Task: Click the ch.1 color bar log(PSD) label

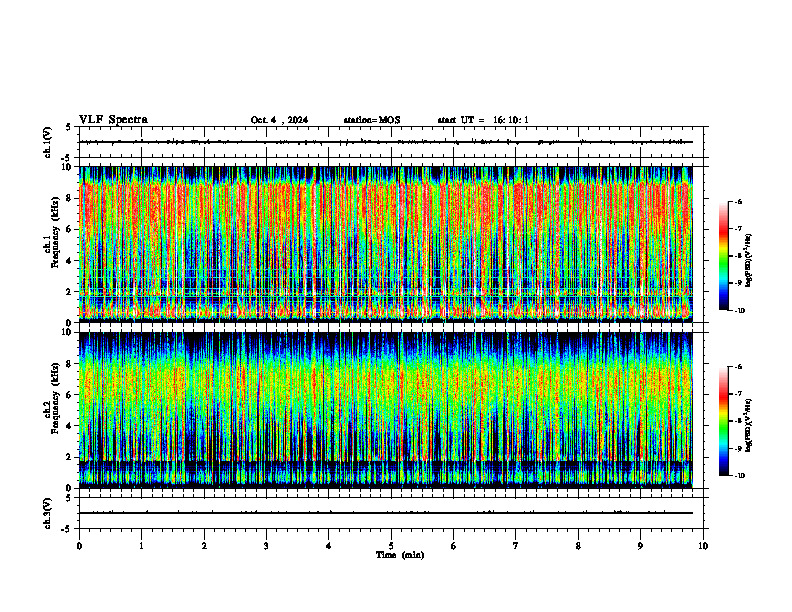Action: click(x=749, y=261)
